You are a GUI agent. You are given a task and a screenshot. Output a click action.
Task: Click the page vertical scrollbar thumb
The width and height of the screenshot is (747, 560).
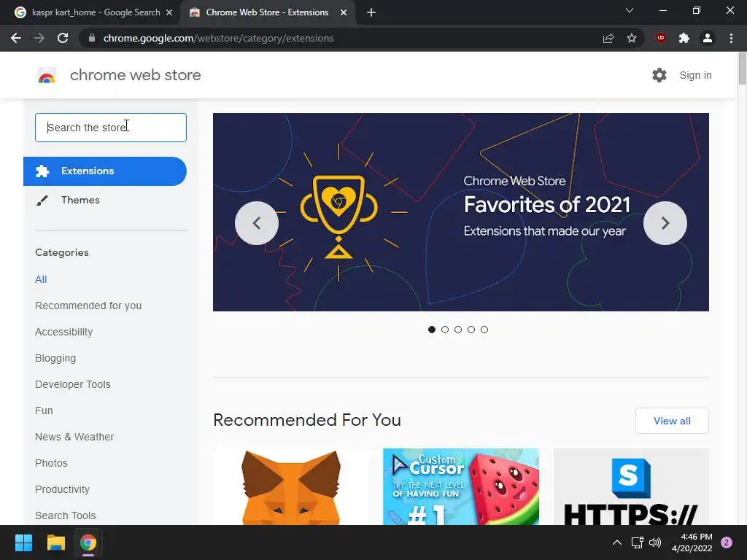tap(742, 68)
